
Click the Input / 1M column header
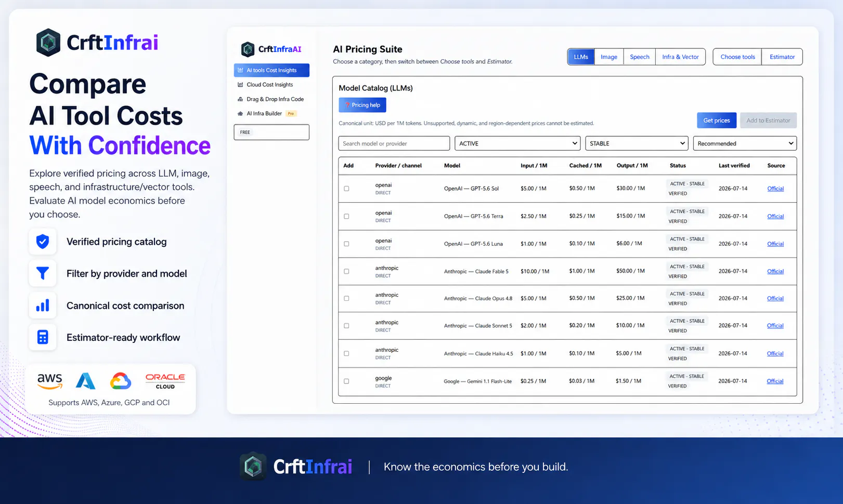[x=534, y=166]
